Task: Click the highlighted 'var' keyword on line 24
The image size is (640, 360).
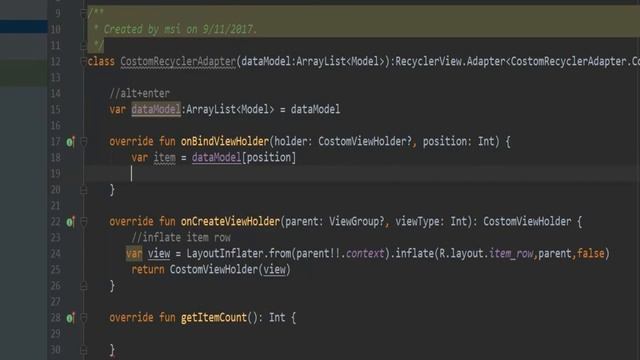Action: (x=134, y=253)
